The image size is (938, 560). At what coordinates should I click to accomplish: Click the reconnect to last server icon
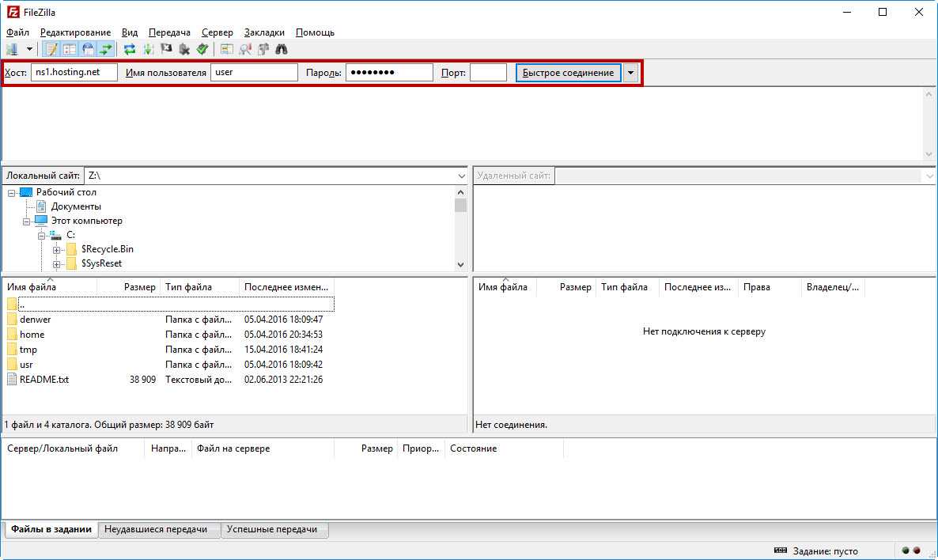(x=202, y=49)
